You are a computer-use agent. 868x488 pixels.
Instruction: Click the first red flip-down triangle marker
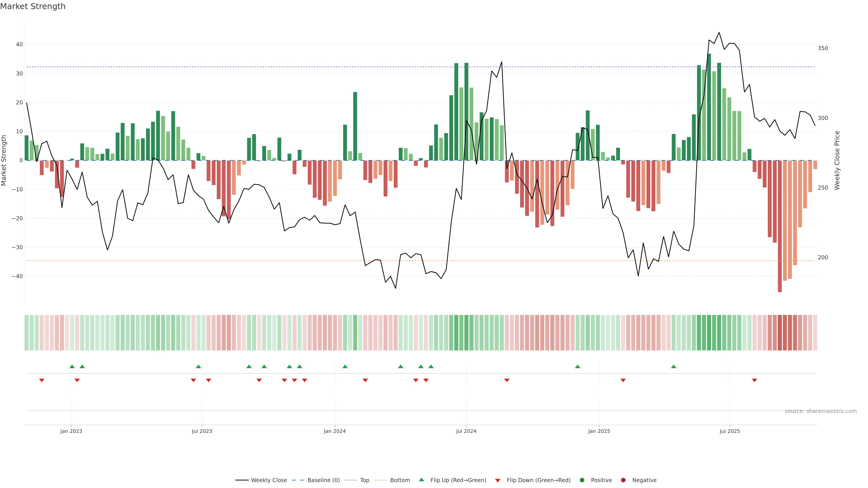pyautogui.click(x=42, y=380)
